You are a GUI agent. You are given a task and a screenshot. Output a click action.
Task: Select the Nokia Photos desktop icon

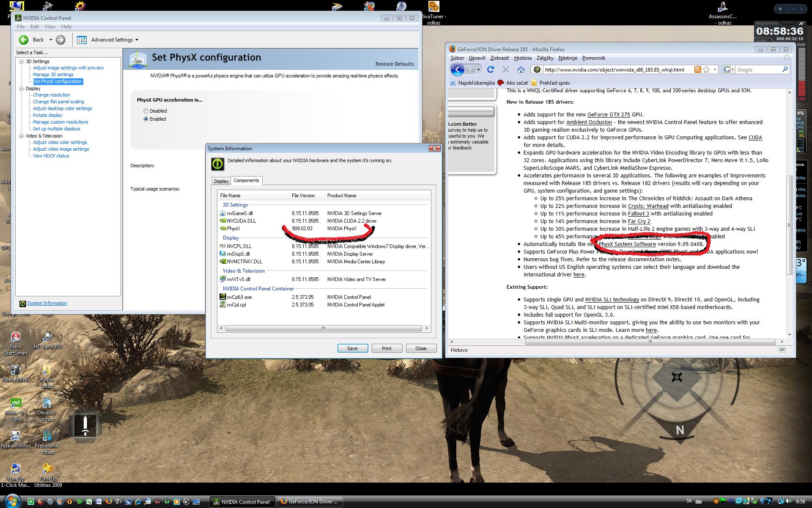[x=16, y=439]
